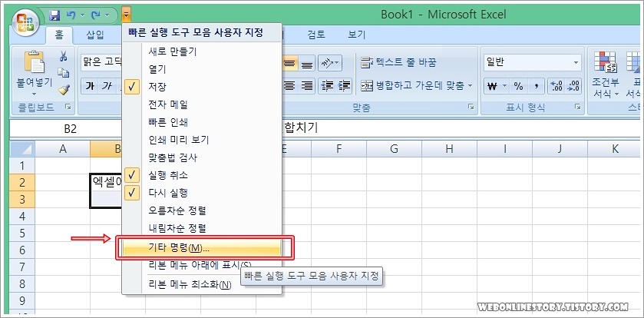
Task: Toggle bold 가 formatting
Action: 89,86
